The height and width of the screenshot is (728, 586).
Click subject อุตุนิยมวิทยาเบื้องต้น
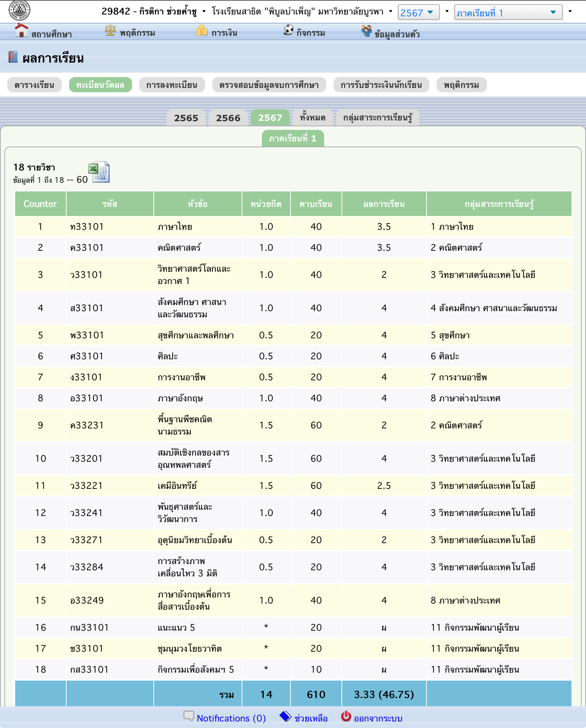(x=195, y=540)
